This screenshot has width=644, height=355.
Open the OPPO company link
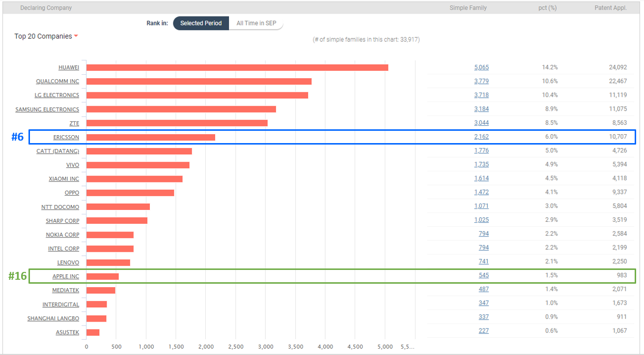(x=72, y=193)
